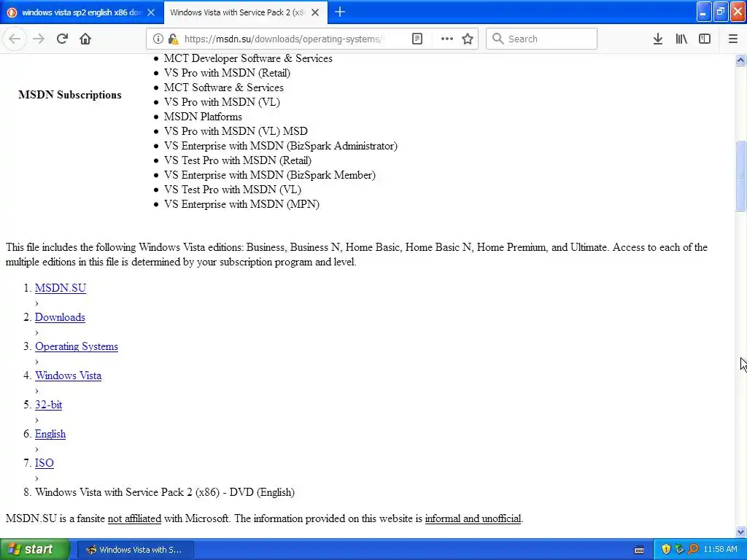Click 'MCT Developer Software & Services' item
This screenshot has width=747, height=560.
coord(248,58)
